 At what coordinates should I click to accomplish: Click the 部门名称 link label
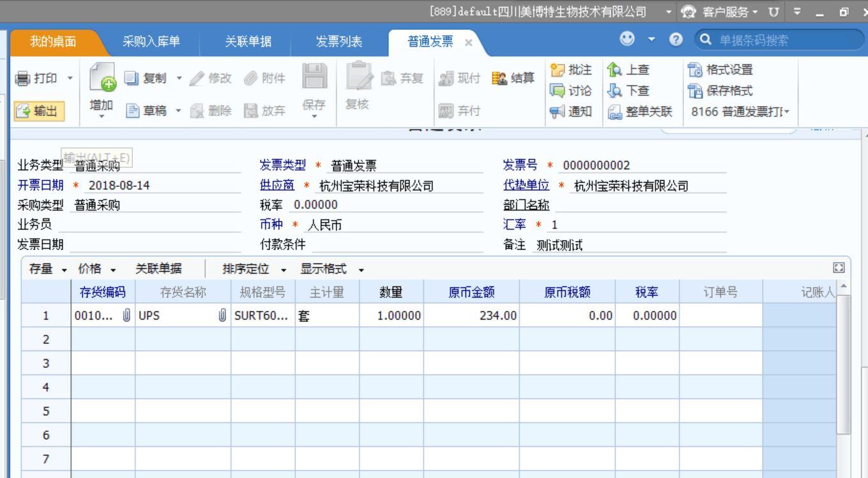(526, 205)
